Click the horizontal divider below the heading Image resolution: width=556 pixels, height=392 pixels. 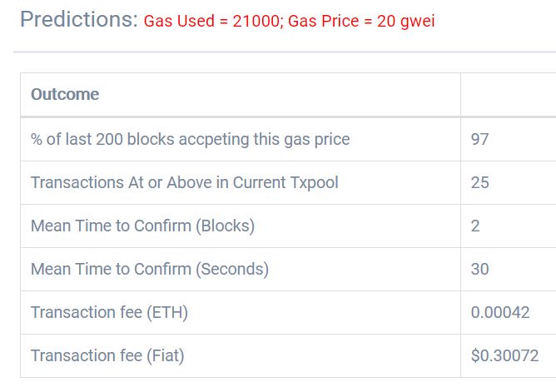click(283, 52)
